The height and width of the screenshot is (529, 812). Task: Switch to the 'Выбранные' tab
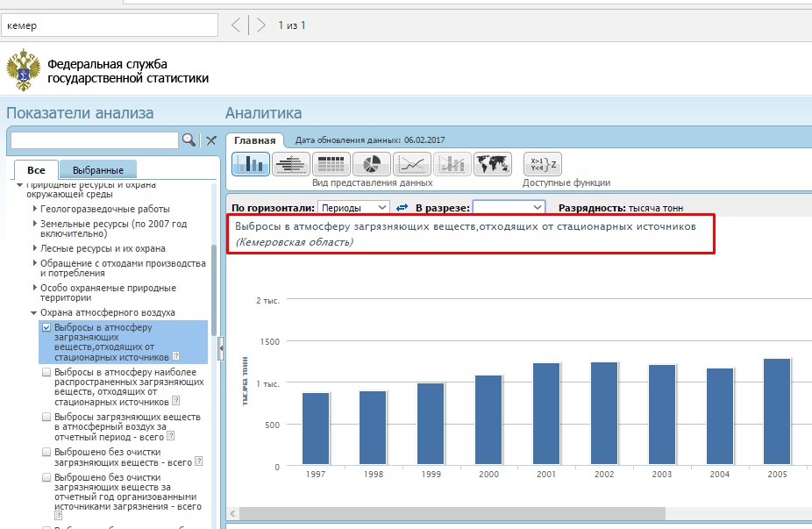tap(98, 170)
